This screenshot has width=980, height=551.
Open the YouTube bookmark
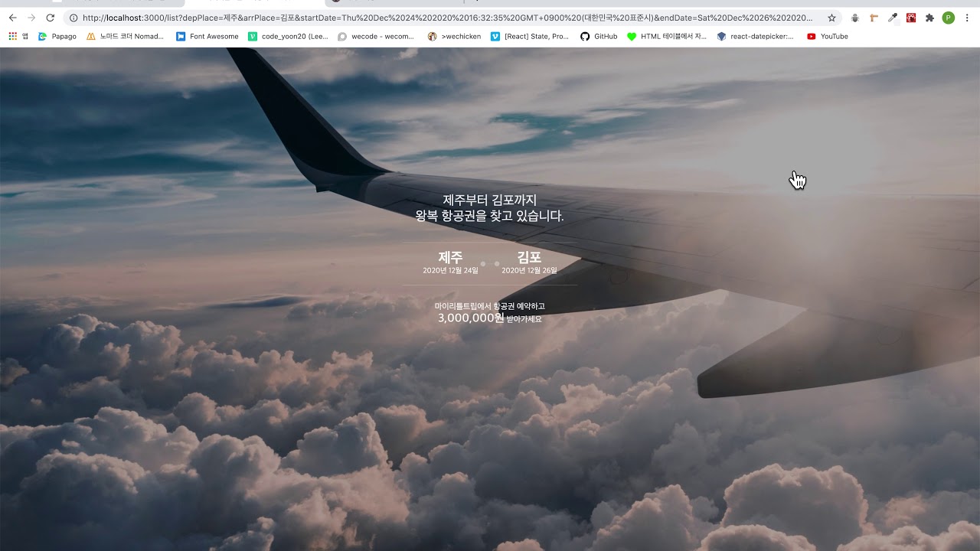pos(828,36)
